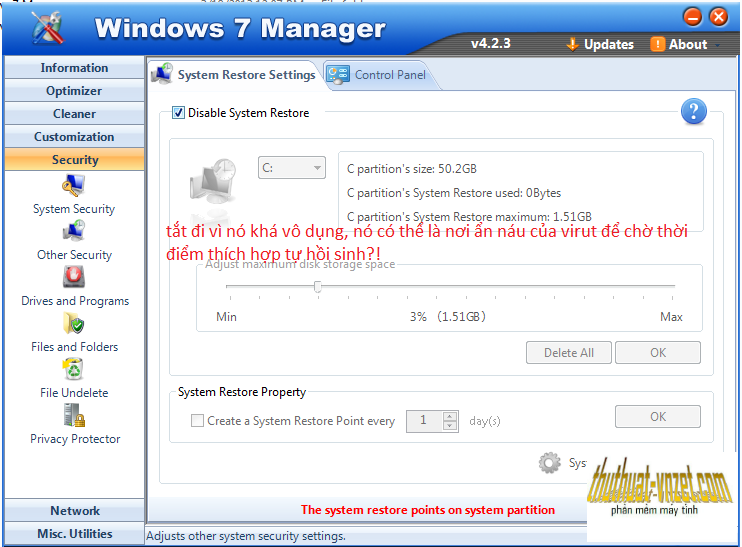Click 'C partition's size: 50.2GB' text
Viewport: 742px width, 547px height.
(x=412, y=168)
